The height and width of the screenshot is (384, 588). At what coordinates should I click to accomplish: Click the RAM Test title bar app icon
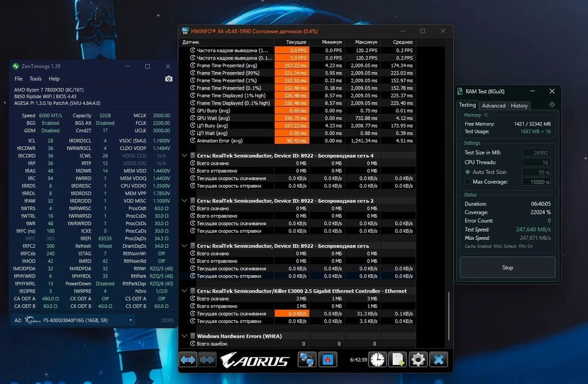pos(460,91)
